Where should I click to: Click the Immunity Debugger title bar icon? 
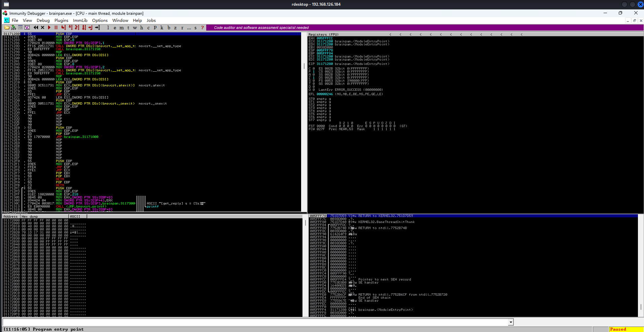tap(5, 13)
